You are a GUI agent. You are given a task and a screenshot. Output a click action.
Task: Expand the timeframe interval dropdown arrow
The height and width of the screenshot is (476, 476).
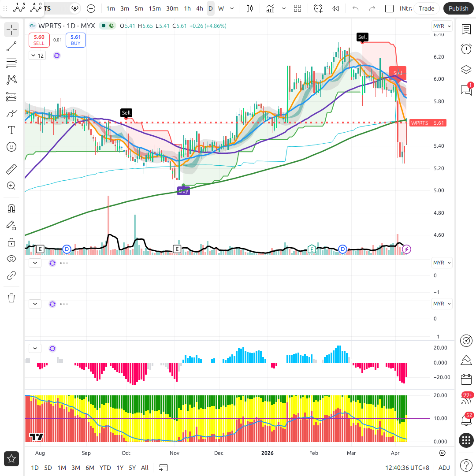232,8
